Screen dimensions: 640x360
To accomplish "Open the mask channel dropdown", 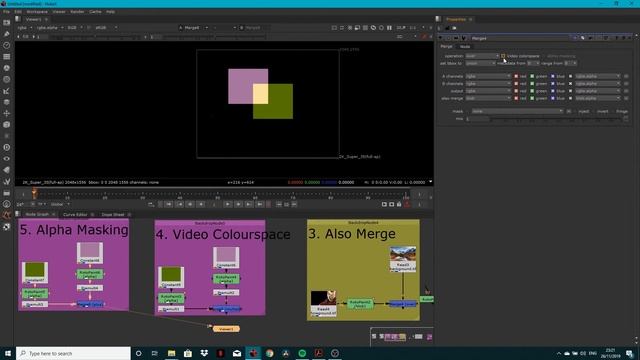I will tap(518, 111).
